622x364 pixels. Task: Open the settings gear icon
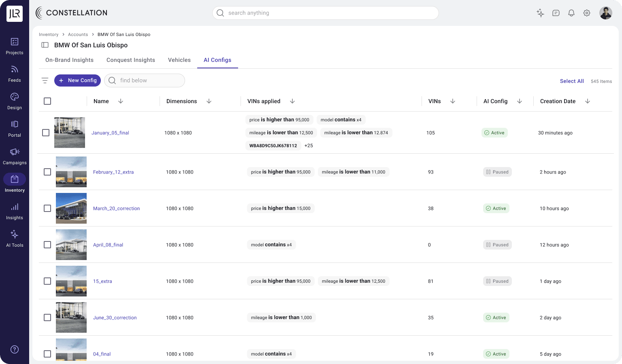click(587, 13)
